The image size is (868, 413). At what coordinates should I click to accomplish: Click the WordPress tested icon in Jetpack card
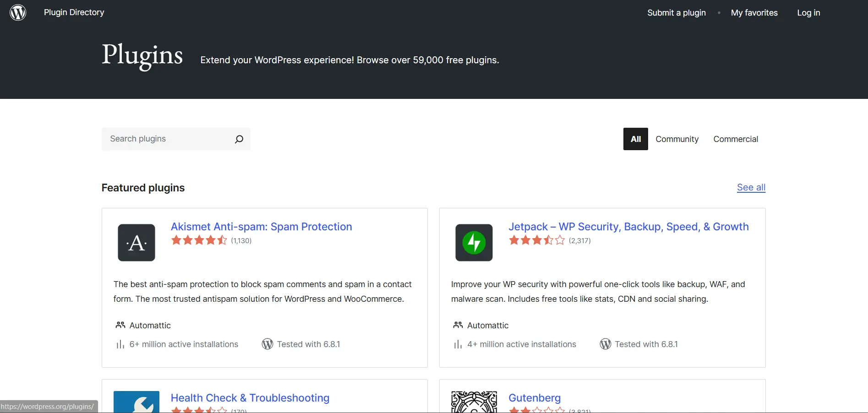coord(606,344)
